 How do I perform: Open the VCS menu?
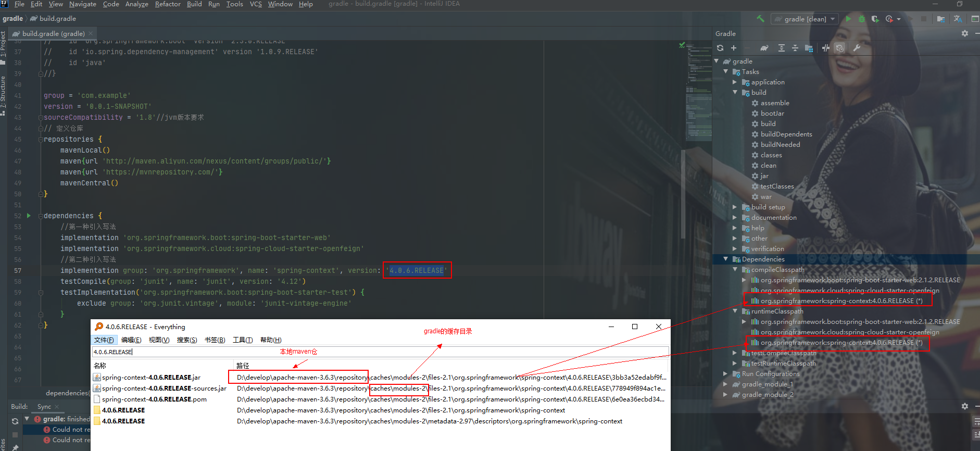click(x=256, y=4)
